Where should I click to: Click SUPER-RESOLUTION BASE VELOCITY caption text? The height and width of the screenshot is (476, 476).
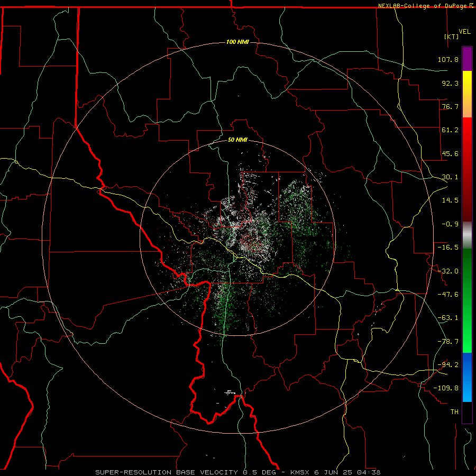[167, 472]
